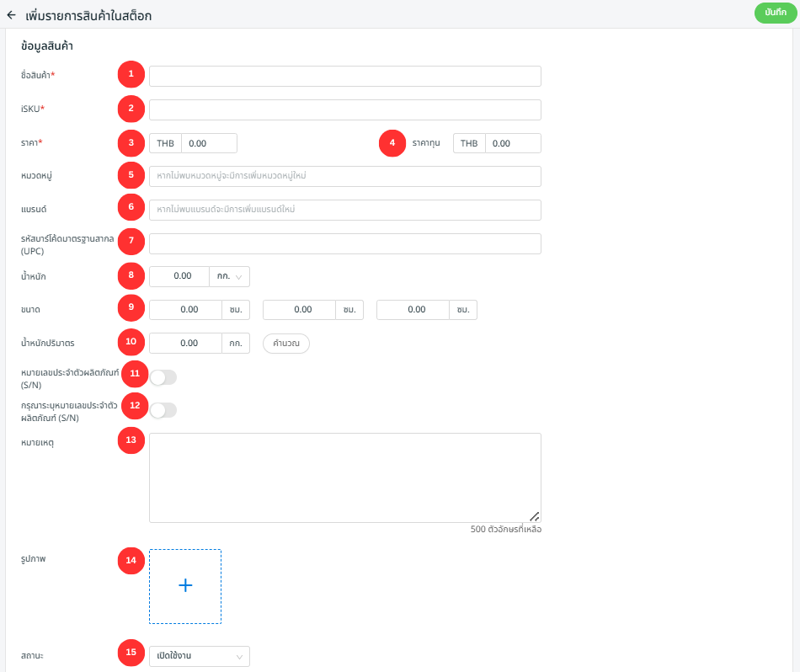Focus the ชื่อสินค้า product name field
The height and width of the screenshot is (672, 800).
[x=344, y=77]
